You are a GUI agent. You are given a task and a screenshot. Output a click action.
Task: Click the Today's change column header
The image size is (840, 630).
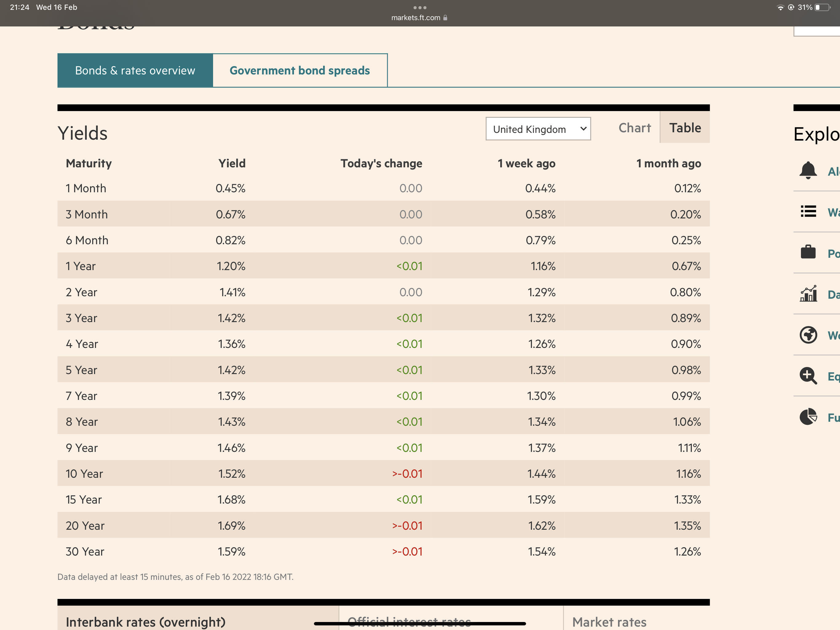(x=381, y=163)
